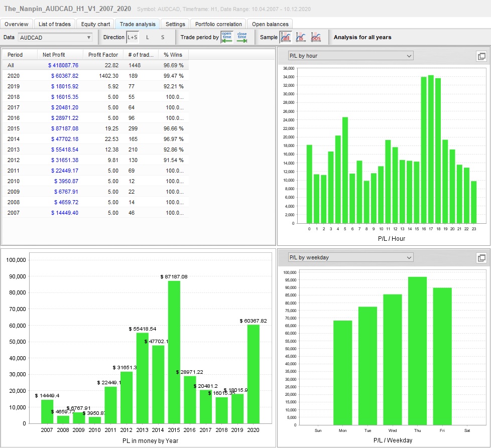Viewport: 491px width, 448px height.
Task: Select the All sample icon
Action: tap(286, 37)
